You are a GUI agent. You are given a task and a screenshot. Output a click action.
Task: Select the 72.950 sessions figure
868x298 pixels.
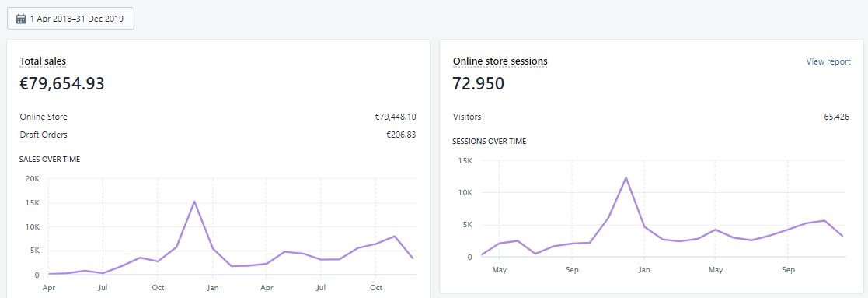point(478,83)
